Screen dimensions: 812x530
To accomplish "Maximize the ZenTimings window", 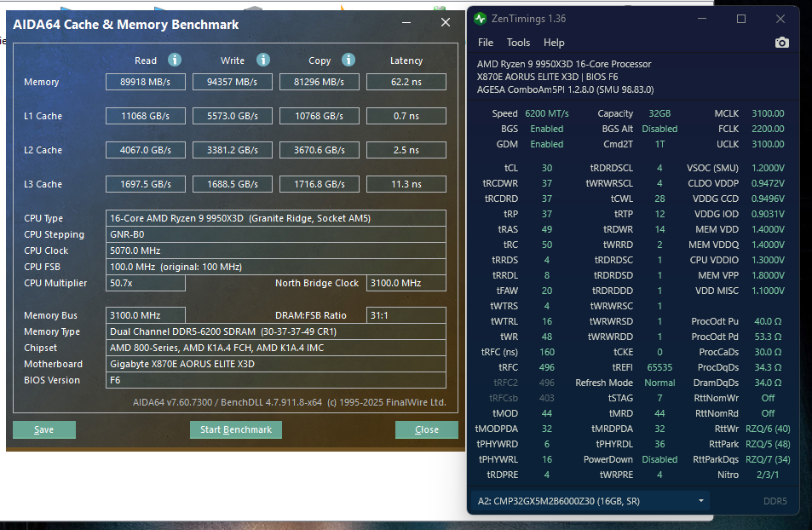I will [740, 19].
